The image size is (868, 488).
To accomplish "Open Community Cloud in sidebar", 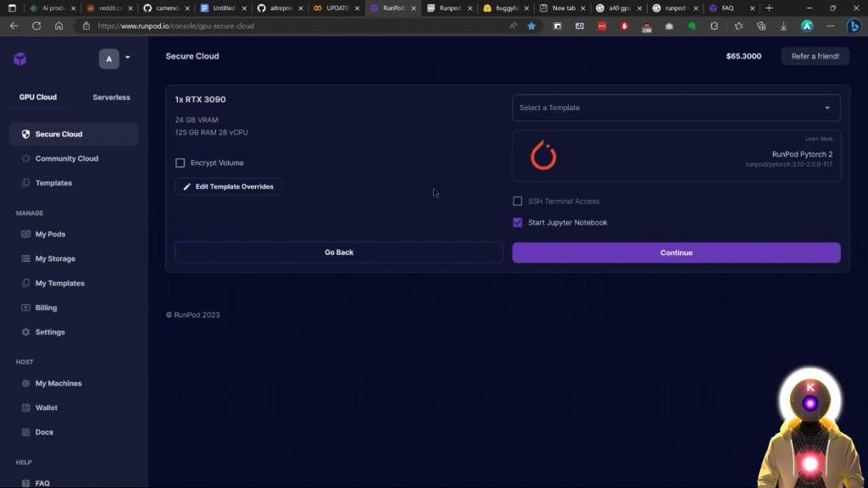I will [74, 158].
